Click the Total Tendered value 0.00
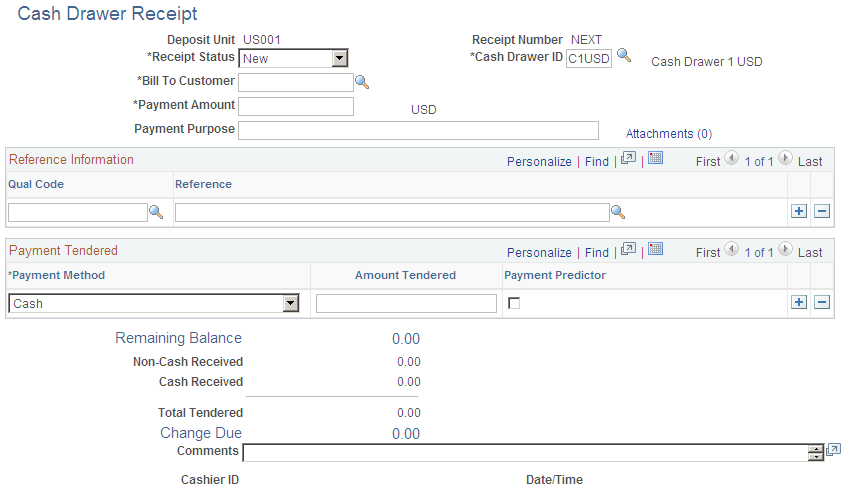The height and width of the screenshot is (495, 844). [409, 413]
